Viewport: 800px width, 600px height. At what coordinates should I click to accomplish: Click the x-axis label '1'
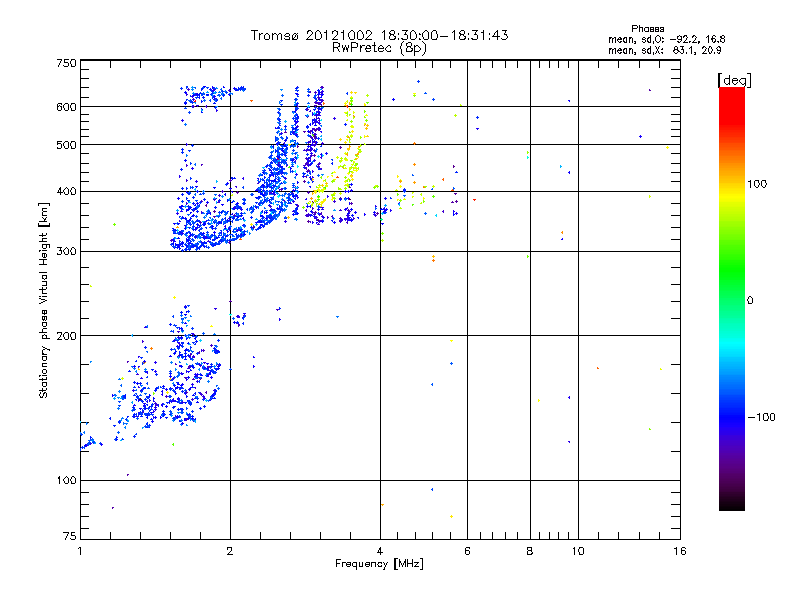pyautogui.click(x=80, y=551)
